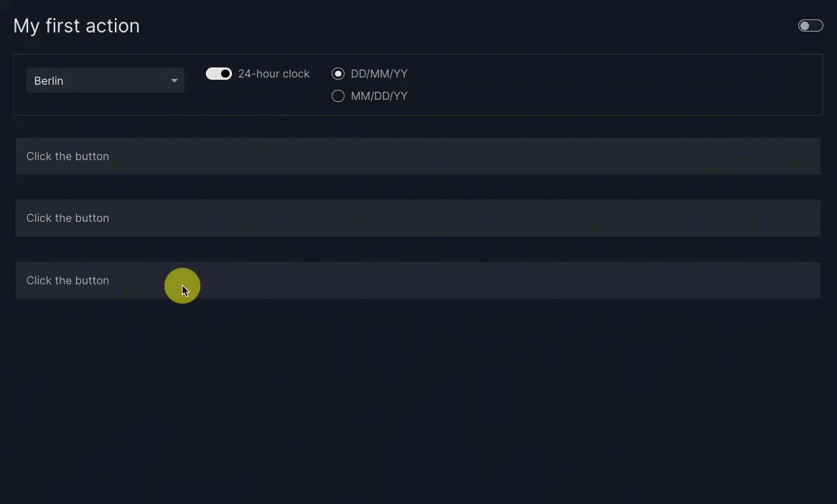Image resolution: width=837 pixels, height=504 pixels.
Task: Click the DD/MM/YY label text
Action: pos(379,74)
